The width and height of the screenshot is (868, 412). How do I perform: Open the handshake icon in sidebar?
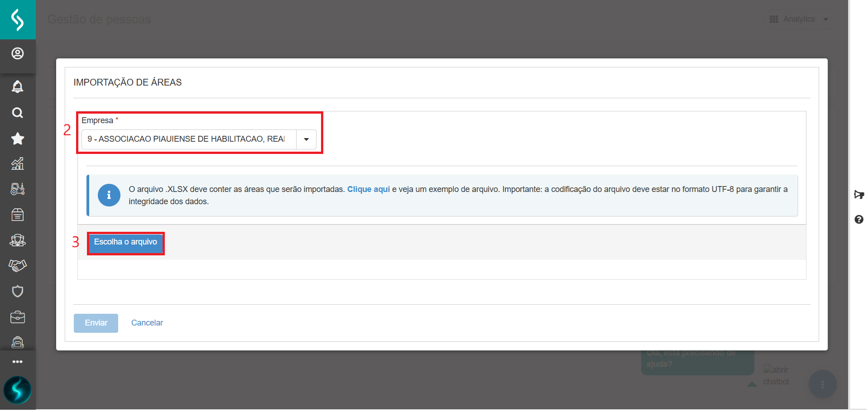click(x=18, y=265)
